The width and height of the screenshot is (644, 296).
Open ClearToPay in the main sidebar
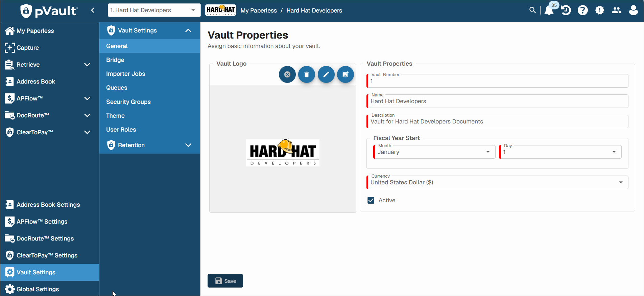pos(49,132)
